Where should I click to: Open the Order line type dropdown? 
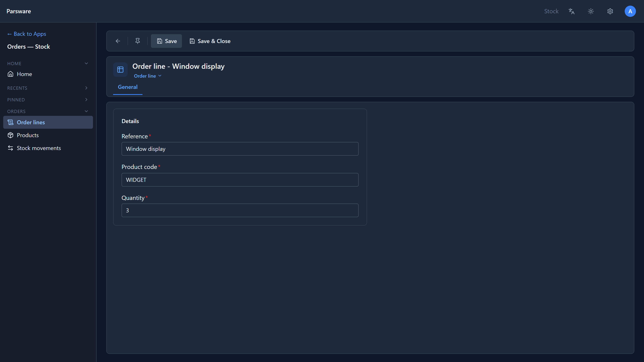tap(148, 76)
